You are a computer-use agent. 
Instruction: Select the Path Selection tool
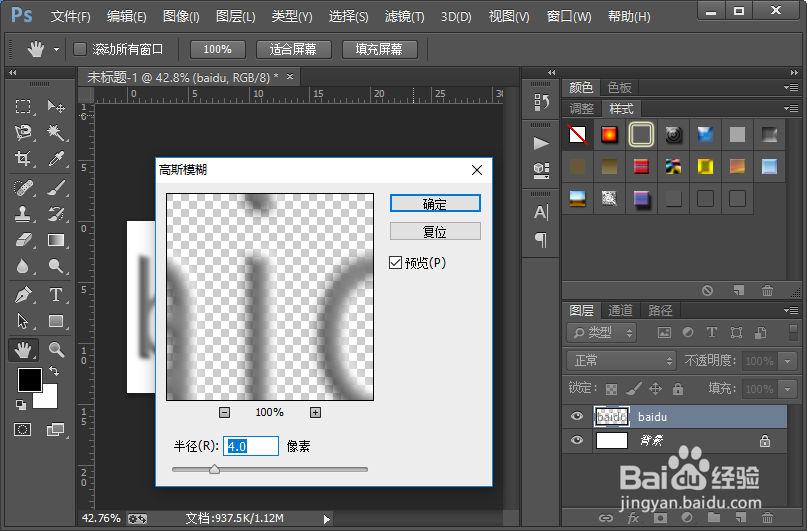point(23,321)
